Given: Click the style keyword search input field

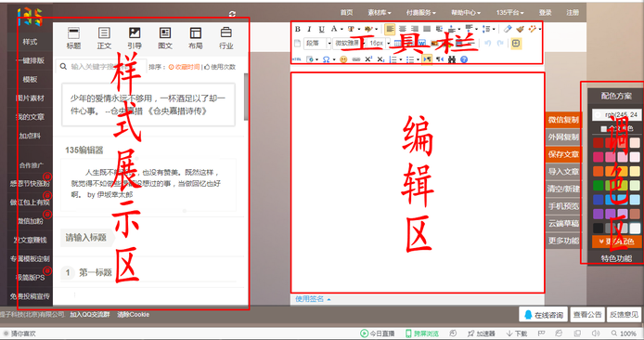Looking at the screenshot, I should [x=103, y=67].
